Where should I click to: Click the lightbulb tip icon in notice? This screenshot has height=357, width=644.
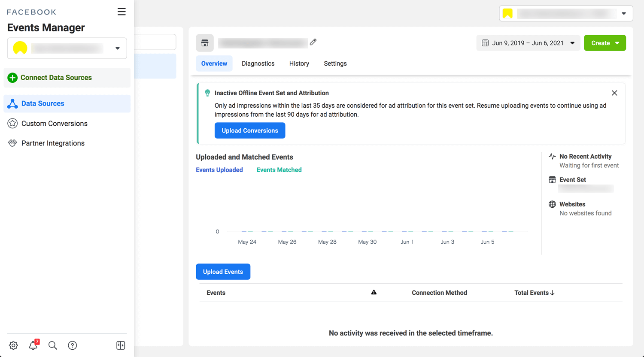207,93
